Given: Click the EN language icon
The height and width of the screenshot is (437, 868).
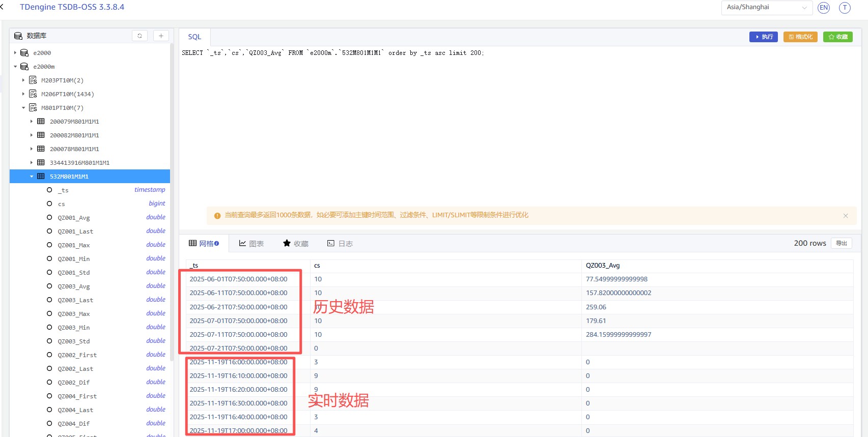Looking at the screenshot, I should click(x=823, y=8).
